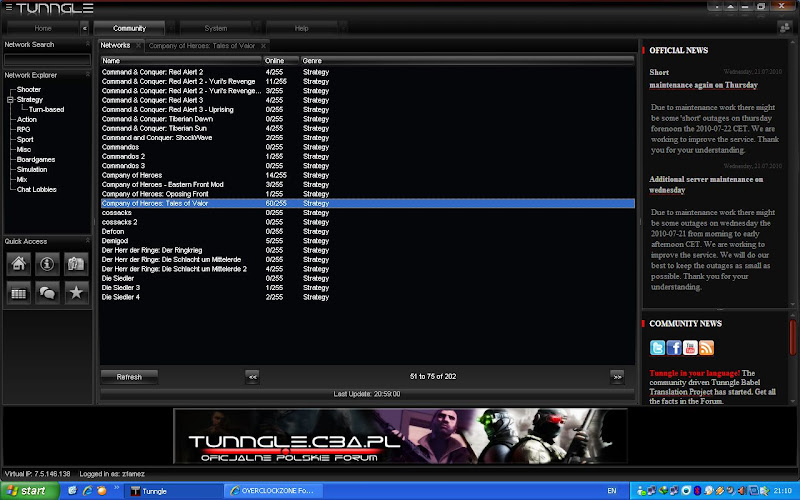This screenshot has width=800, height=500.
Task: Open the Help tab
Action: pyautogui.click(x=302, y=28)
